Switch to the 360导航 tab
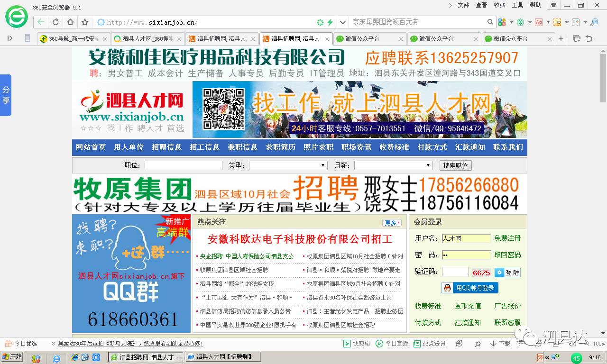Screen dimensions: 607x364 click(x=73, y=39)
